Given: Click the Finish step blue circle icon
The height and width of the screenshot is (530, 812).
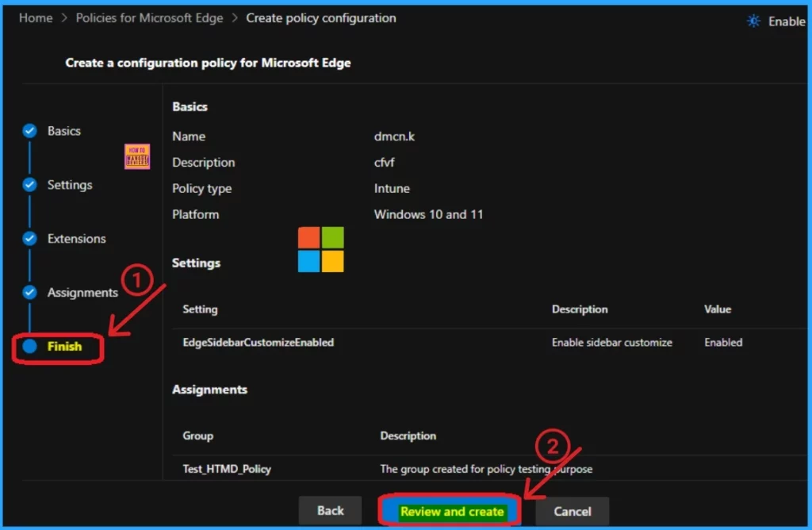Looking at the screenshot, I should [29, 346].
